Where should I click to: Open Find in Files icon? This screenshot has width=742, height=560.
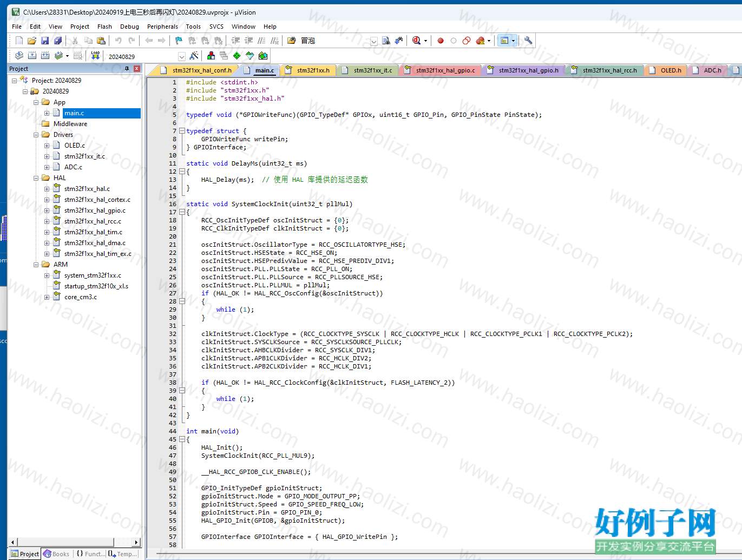coord(292,41)
